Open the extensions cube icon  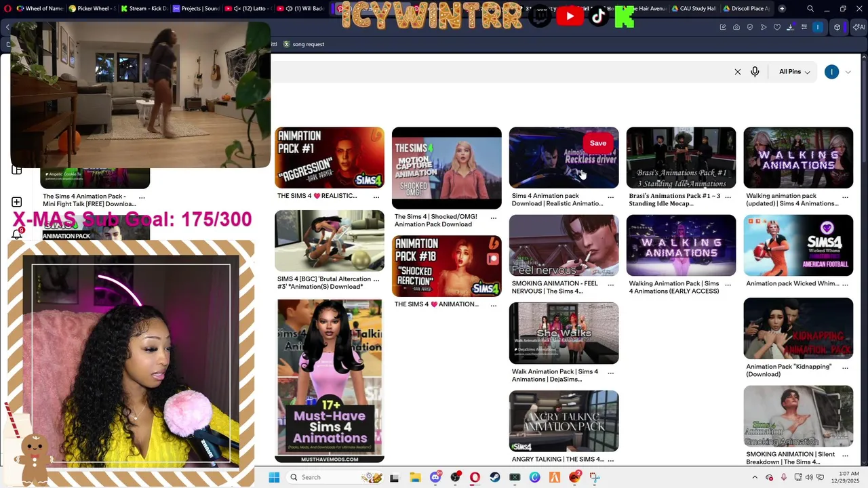point(837,27)
